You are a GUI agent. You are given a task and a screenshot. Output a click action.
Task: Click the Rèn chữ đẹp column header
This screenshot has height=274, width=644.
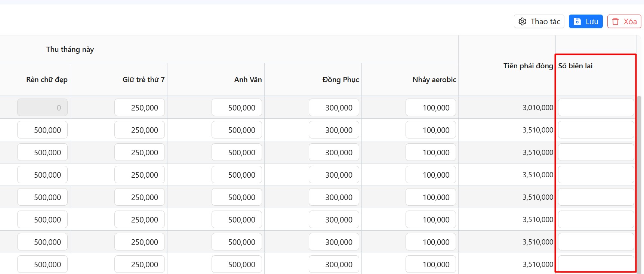click(47, 80)
